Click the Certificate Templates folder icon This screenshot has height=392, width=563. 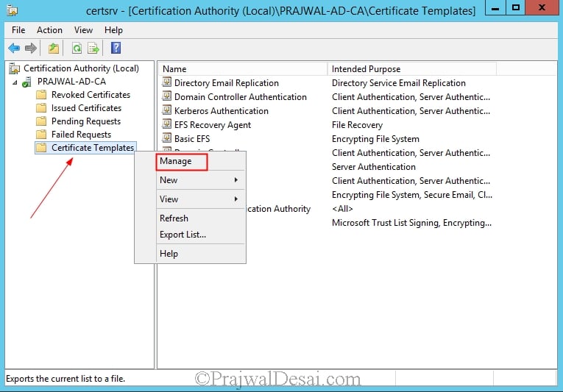point(41,148)
